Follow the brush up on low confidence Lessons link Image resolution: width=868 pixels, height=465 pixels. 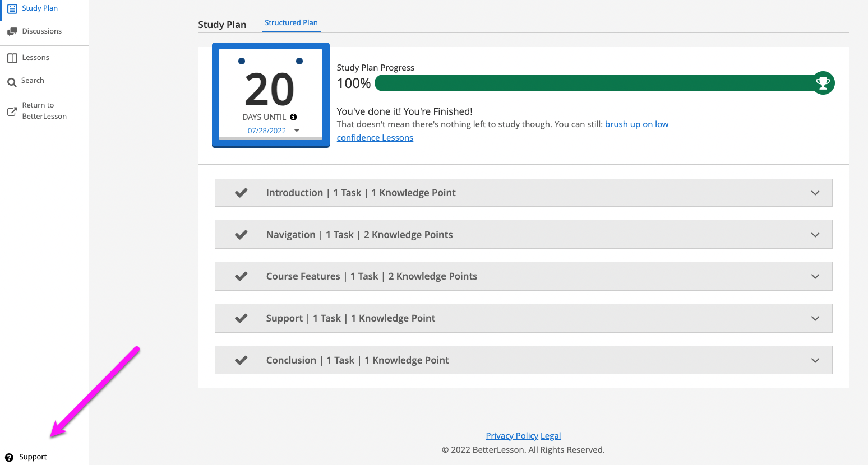pyautogui.click(x=636, y=124)
